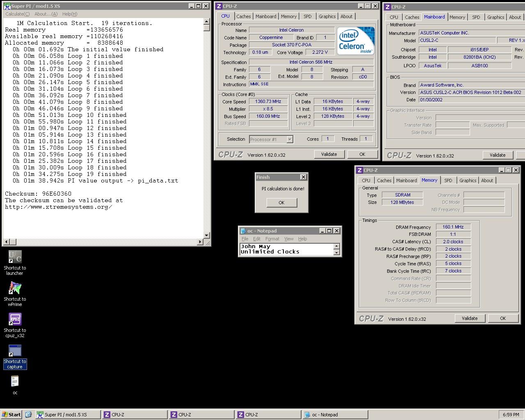Viewport: 525px width, 420px height.
Task: Select Caches tab in CPU-Z Mainboard window
Action: click(412, 17)
